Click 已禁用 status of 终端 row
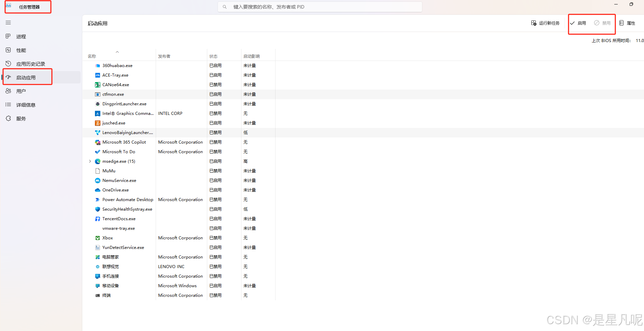 click(x=215, y=295)
